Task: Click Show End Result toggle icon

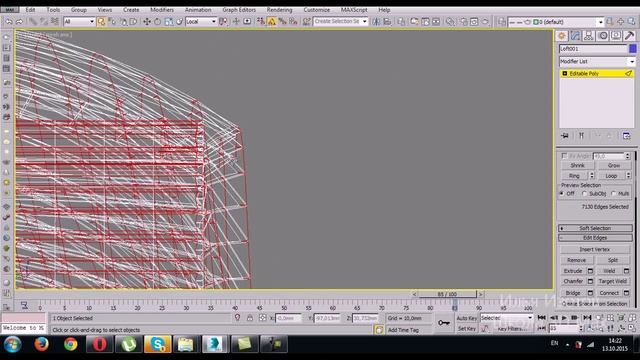Action: [582, 136]
